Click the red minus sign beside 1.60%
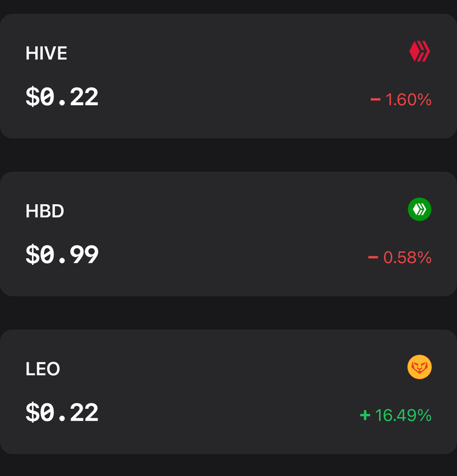The image size is (457, 476). 375,99
